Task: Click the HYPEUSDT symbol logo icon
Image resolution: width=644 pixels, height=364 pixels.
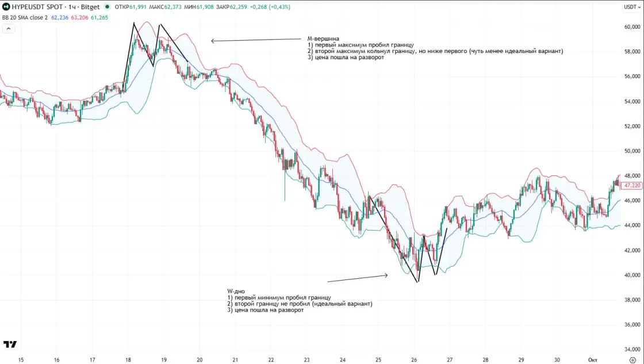Action: click(6, 6)
